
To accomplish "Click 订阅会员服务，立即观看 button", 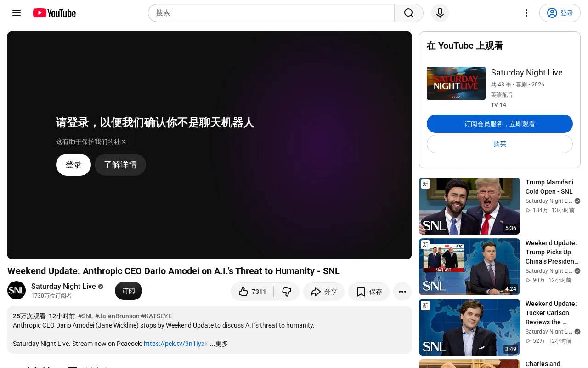I will tap(500, 124).
